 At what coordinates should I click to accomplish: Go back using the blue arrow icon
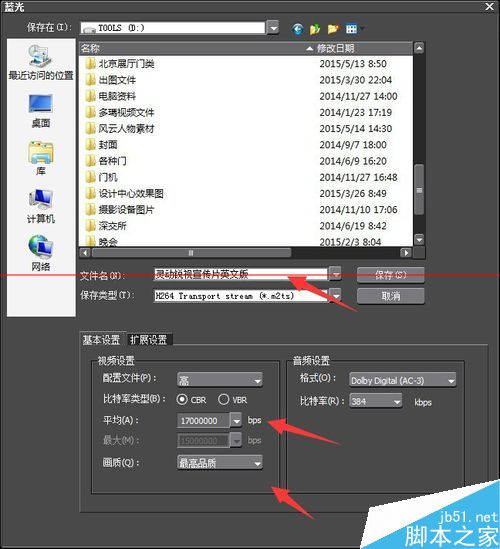pyautogui.click(x=298, y=29)
